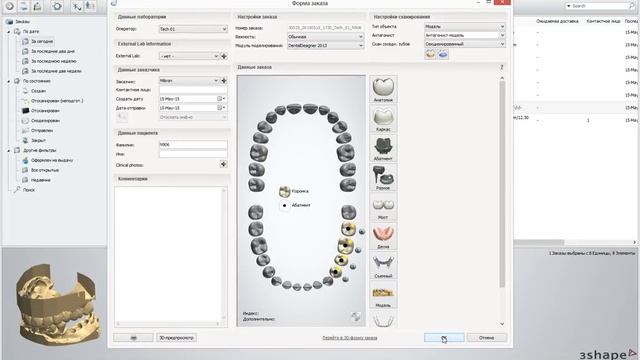The height and width of the screenshot is (360, 640).
Task: Click the first round toolbar icon in main window
Action: [10, 6]
